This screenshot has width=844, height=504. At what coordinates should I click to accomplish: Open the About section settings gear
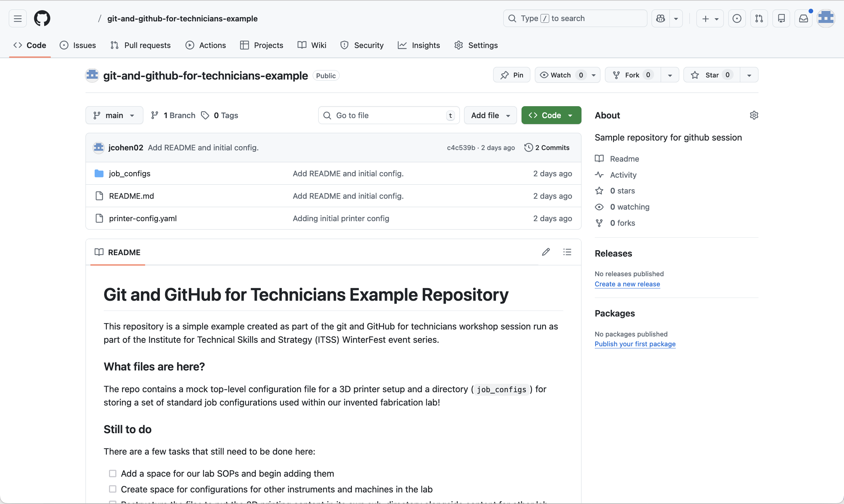point(754,115)
